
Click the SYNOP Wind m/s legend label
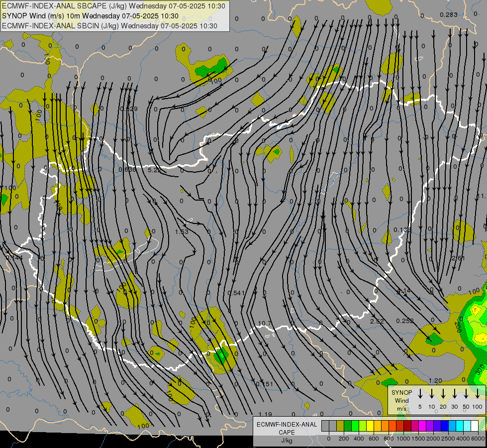coord(401,400)
